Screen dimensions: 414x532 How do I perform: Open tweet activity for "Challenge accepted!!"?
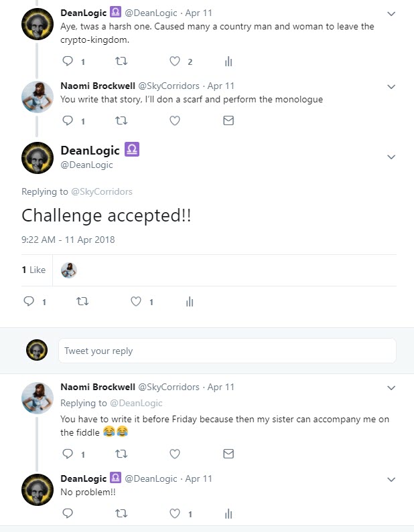point(190,302)
